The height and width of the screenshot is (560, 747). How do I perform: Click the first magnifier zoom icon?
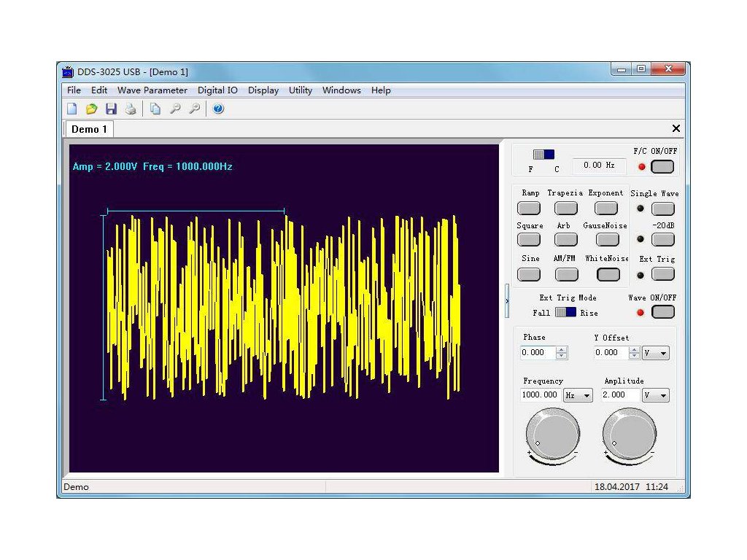[175, 109]
